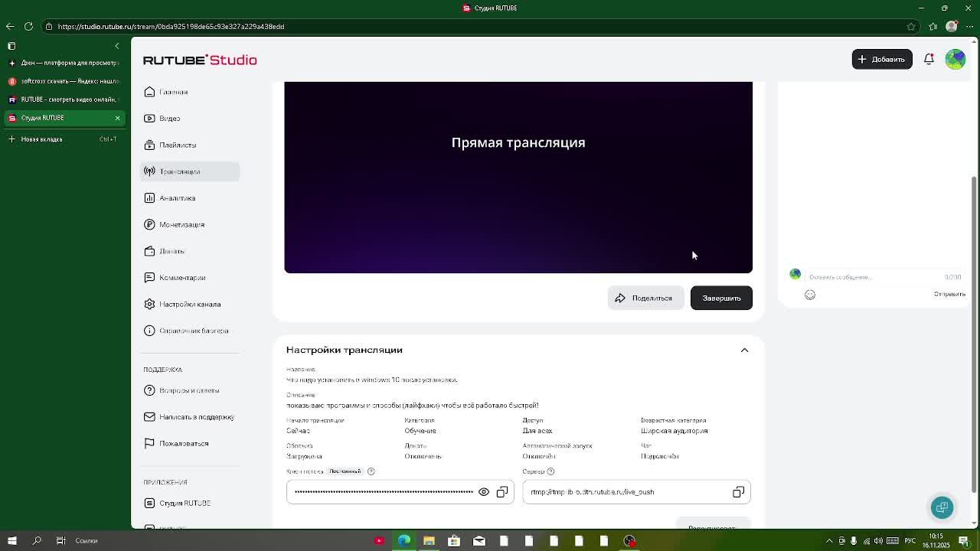Viewport: 980px width, 551px height.
Task: Click Завершить to end the stream
Action: (x=721, y=298)
